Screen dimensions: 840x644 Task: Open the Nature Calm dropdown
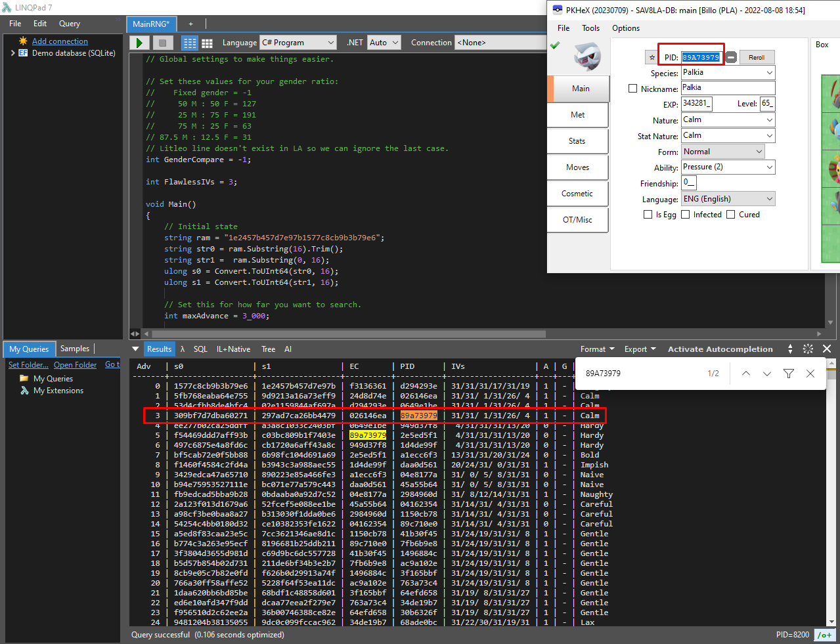coord(728,120)
